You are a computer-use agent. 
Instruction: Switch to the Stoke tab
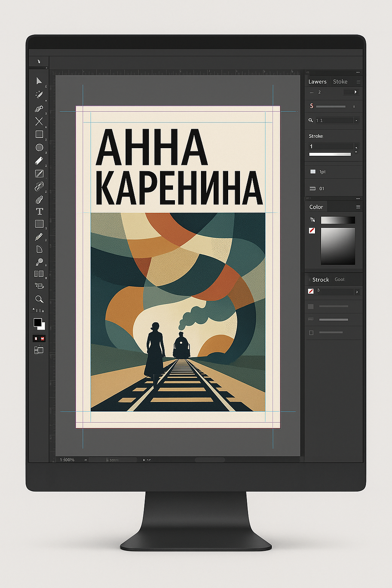click(x=340, y=82)
